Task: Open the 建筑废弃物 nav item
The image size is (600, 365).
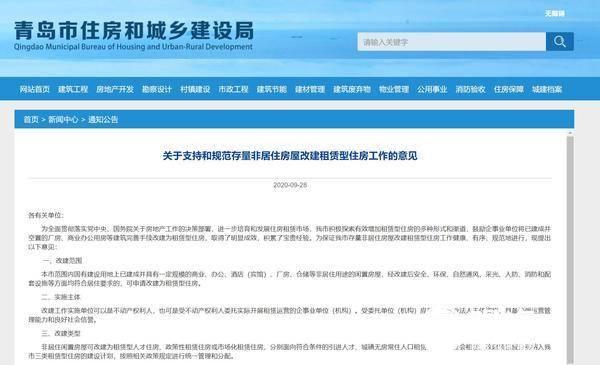Action: pos(352,89)
